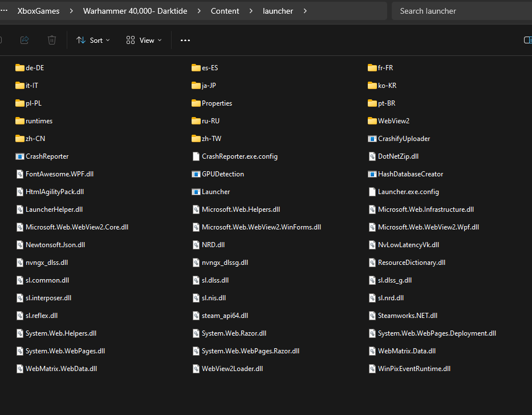Select file name System.Web.Helpers.dll

[61, 333]
